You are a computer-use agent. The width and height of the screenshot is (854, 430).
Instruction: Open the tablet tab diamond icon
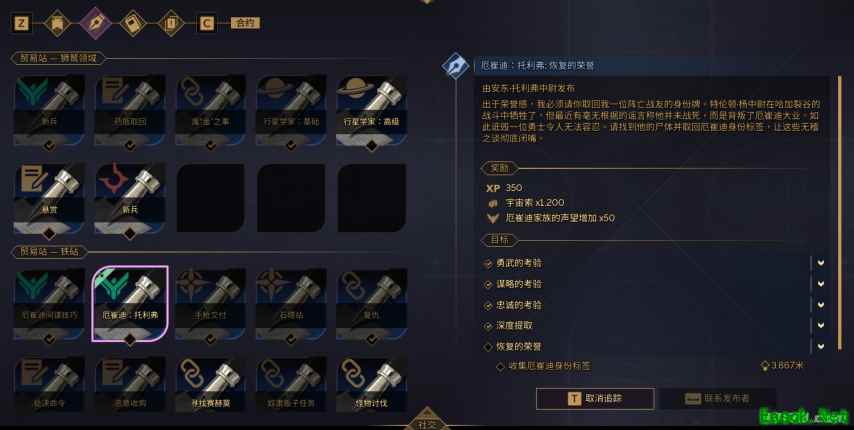133,23
